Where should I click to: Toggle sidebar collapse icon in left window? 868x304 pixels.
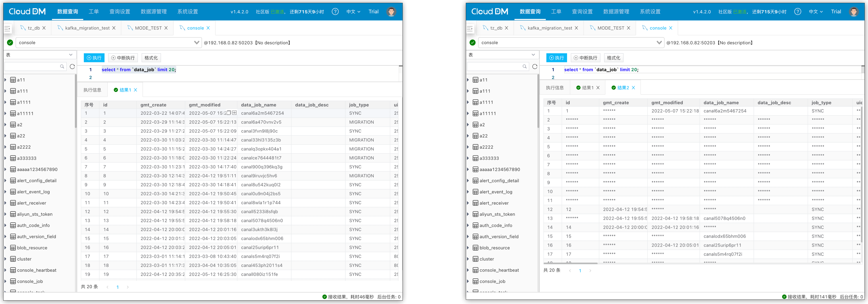[x=7, y=29]
